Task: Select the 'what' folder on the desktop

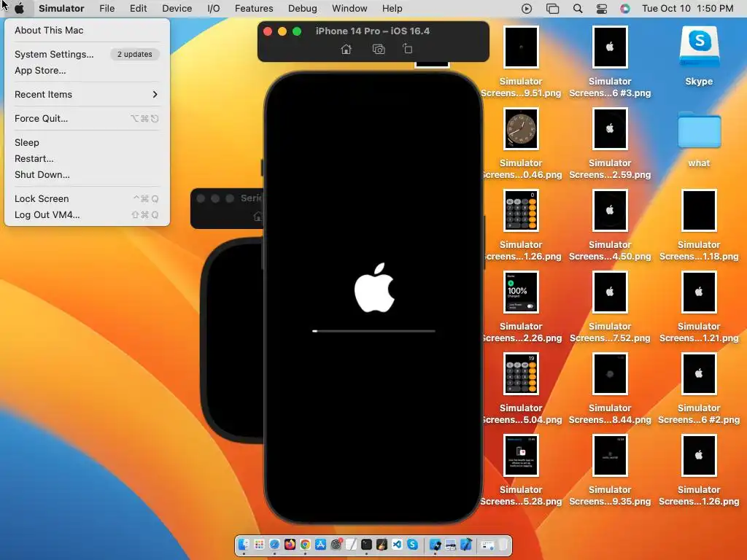Action: (699, 139)
